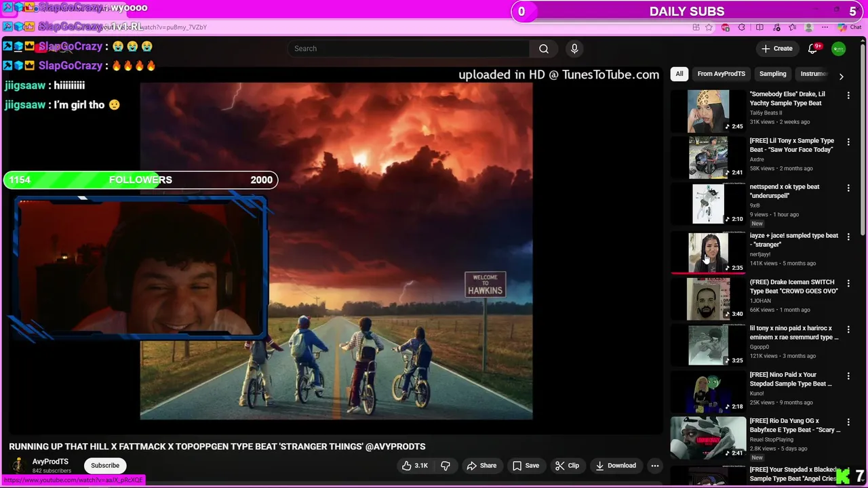
Task: Open the lil tony x nino paid x hariroc thumbnail
Action: pyautogui.click(x=708, y=344)
